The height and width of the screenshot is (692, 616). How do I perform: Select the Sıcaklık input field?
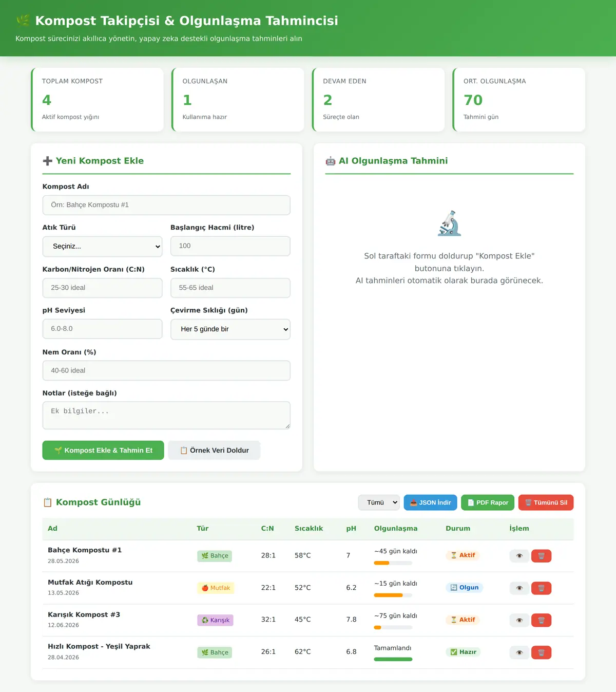point(230,288)
